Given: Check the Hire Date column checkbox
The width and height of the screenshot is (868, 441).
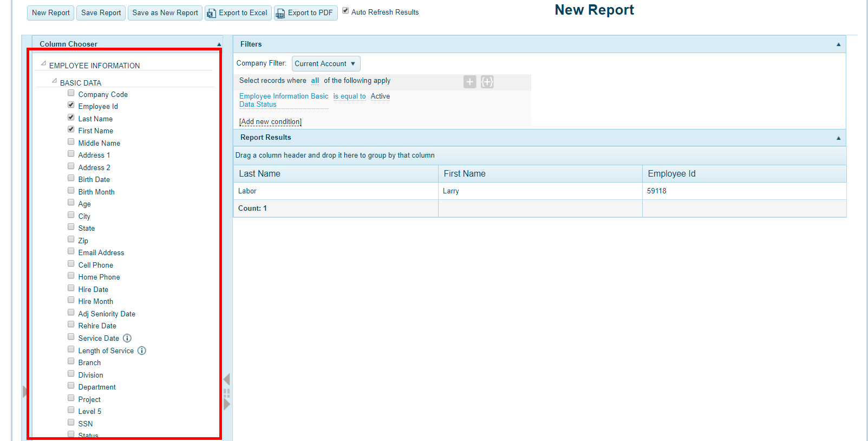Looking at the screenshot, I should (71, 288).
